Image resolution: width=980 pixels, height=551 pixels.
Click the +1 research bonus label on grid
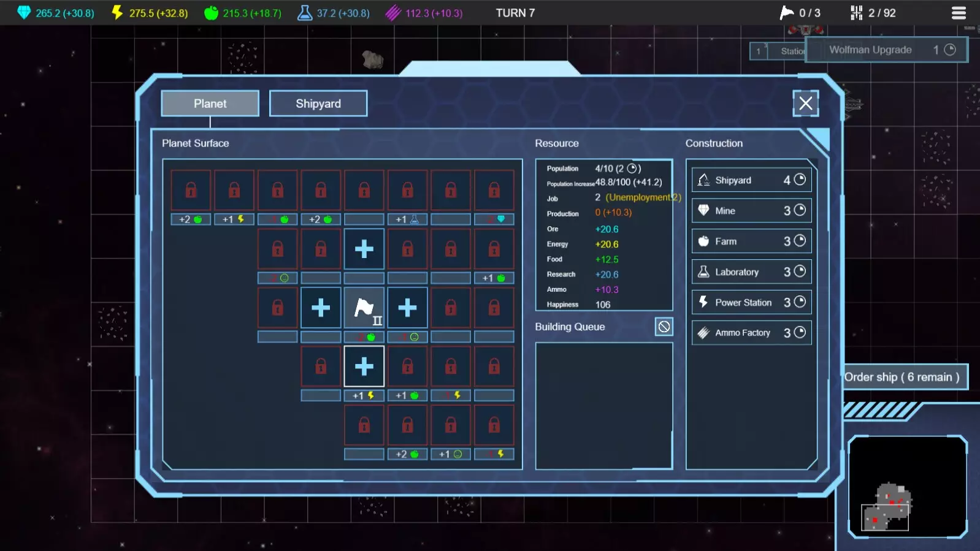pyautogui.click(x=407, y=219)
